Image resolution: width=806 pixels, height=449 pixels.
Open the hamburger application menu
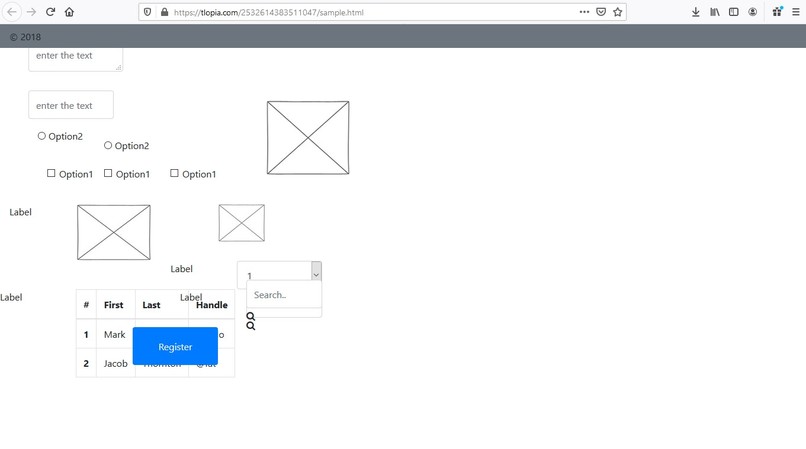pos(796,12)
